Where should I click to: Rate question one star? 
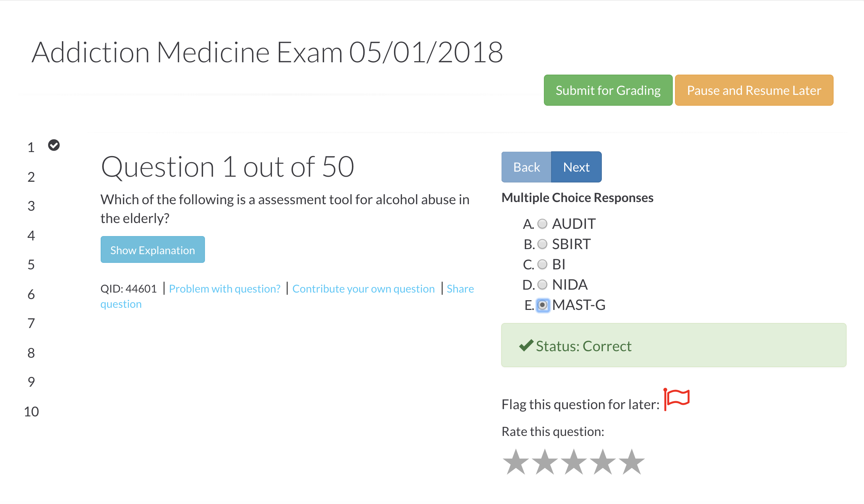pos(516,462)
